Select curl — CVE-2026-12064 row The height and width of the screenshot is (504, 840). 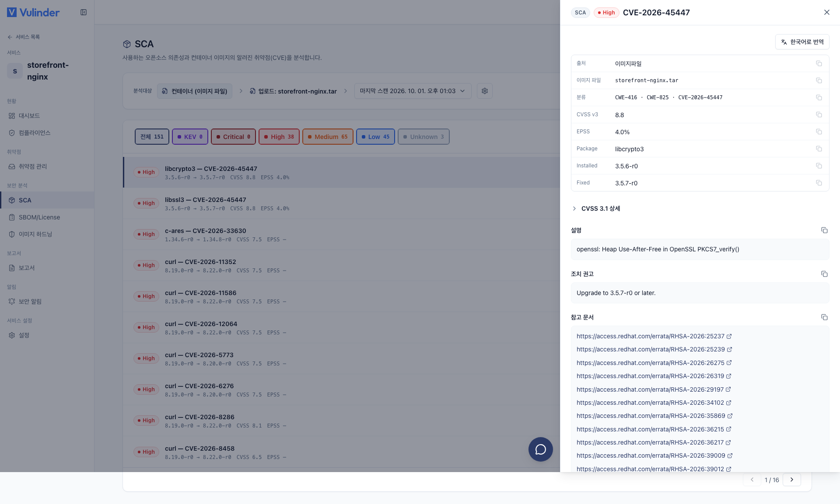[x=341, y=327]
